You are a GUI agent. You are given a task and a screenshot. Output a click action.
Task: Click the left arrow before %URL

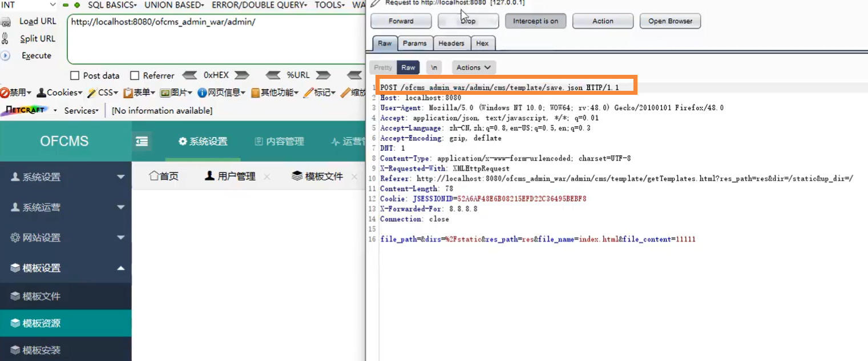point(273,75)
